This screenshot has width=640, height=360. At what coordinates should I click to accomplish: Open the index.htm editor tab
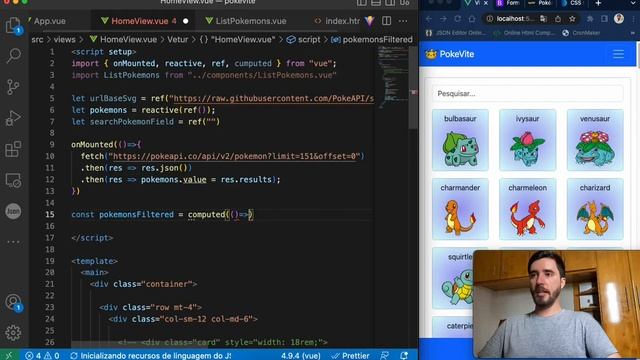337,21
